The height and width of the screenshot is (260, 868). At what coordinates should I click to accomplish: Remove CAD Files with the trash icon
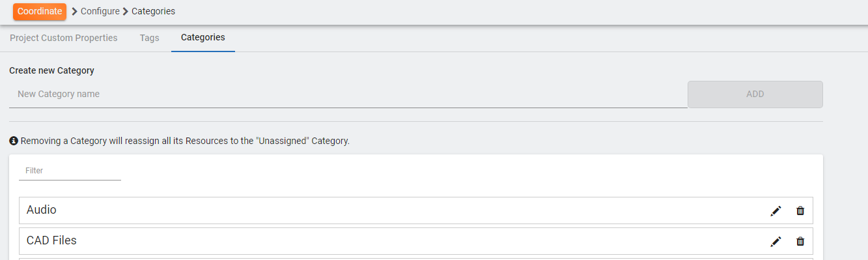(800, 241)
